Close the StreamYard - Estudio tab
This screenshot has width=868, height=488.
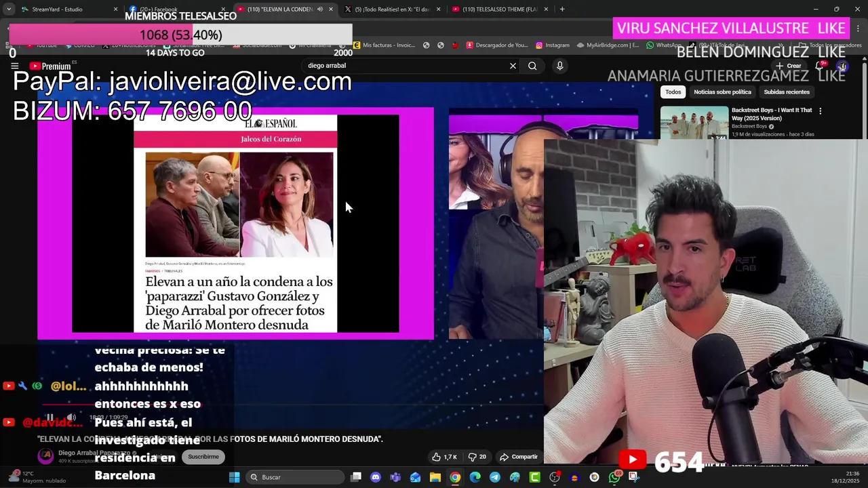(x=115, y=9)
